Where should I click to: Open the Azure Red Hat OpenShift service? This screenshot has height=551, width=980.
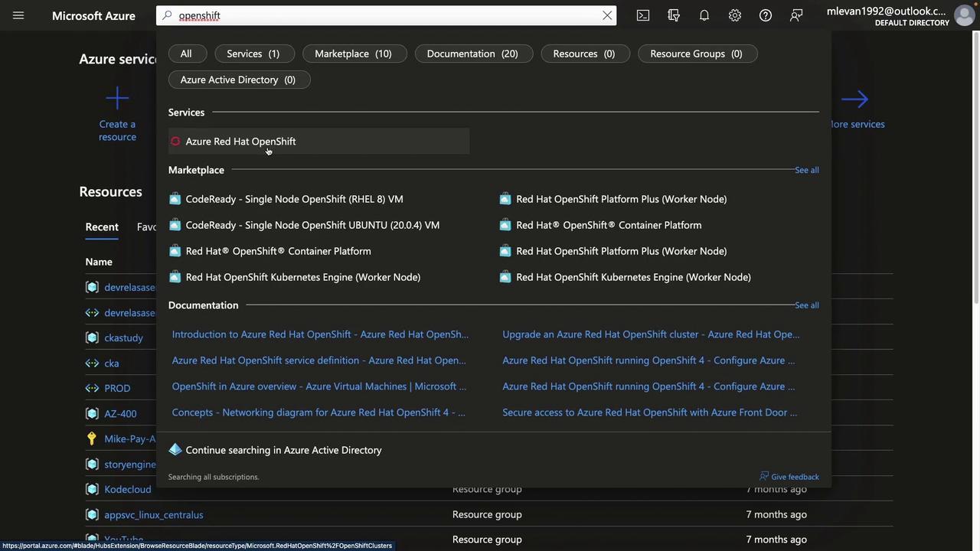pyautogui.click(x=240, y=142)
